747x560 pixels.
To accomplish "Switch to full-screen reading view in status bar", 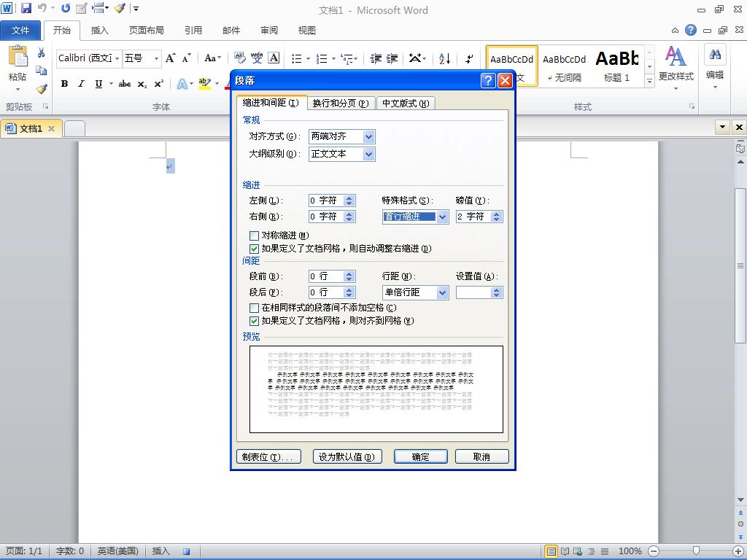I will (565, 551).
